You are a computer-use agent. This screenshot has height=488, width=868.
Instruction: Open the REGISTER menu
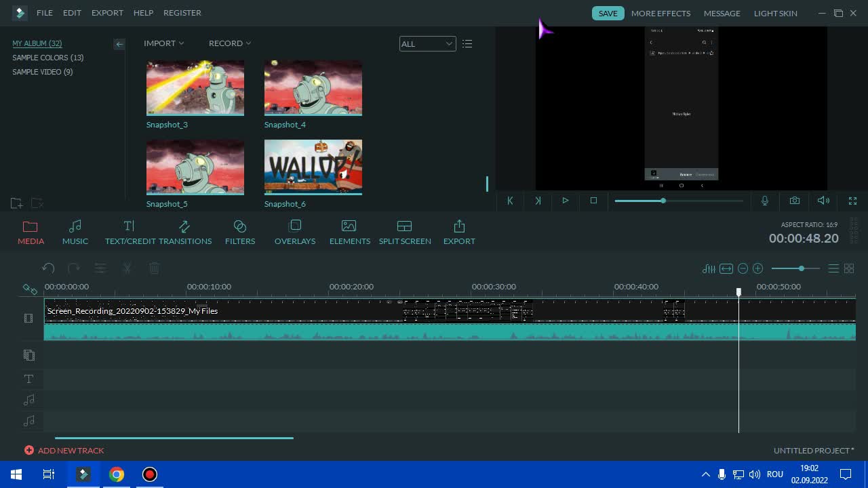(182, 13)
